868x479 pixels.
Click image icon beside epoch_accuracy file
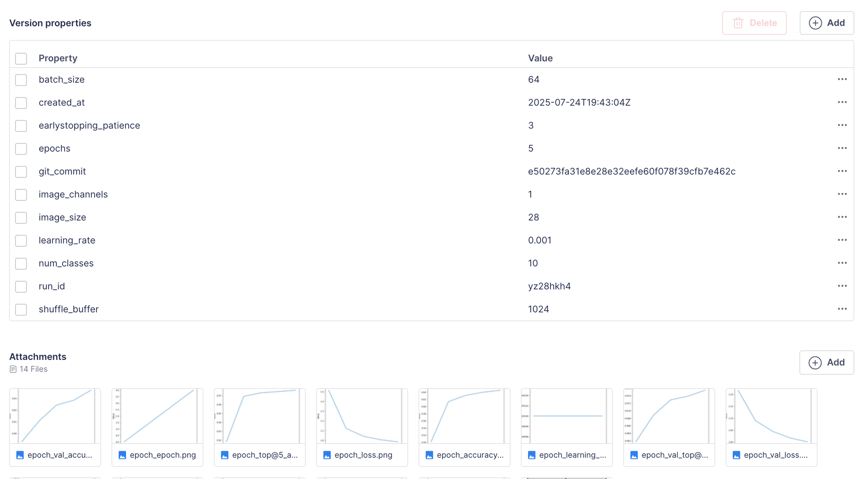(x=429, y=455)
